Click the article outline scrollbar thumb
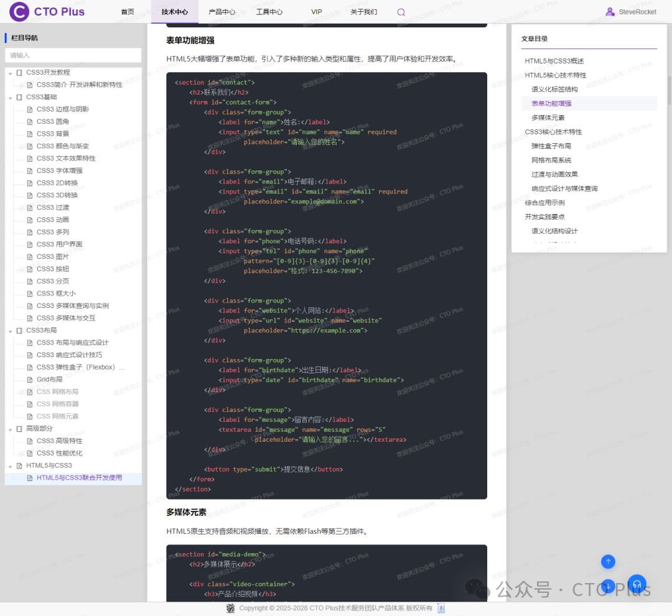Screen dimensions: 672x616 [x=669, y=90]
